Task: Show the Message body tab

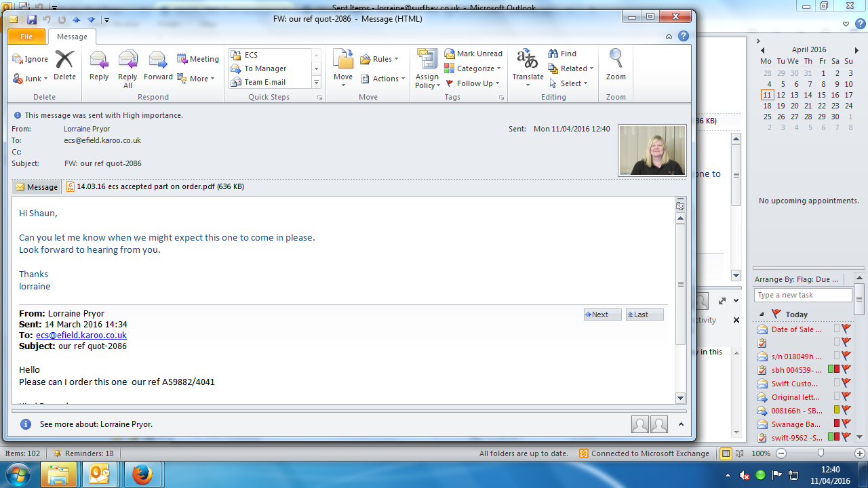Action: (37, 187)
